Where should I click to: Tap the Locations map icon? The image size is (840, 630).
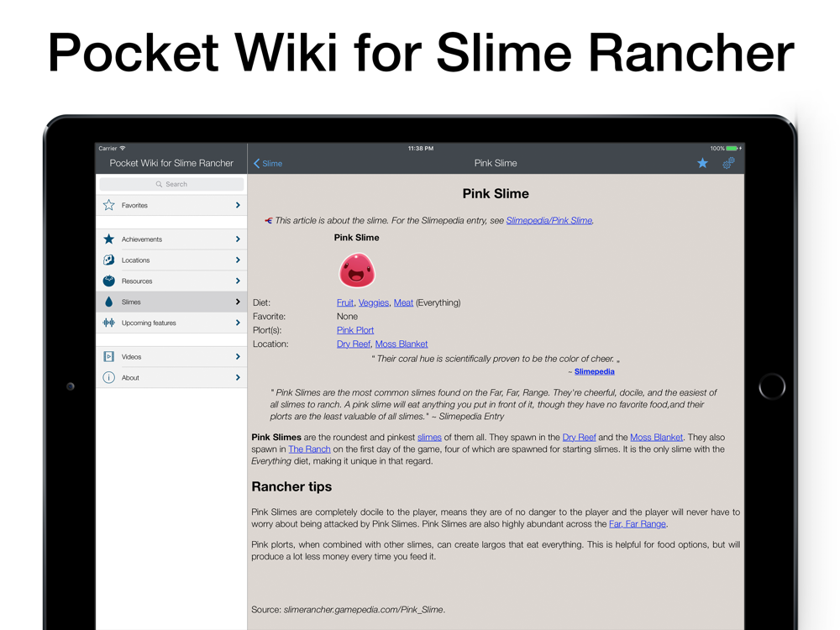point(108,260)
